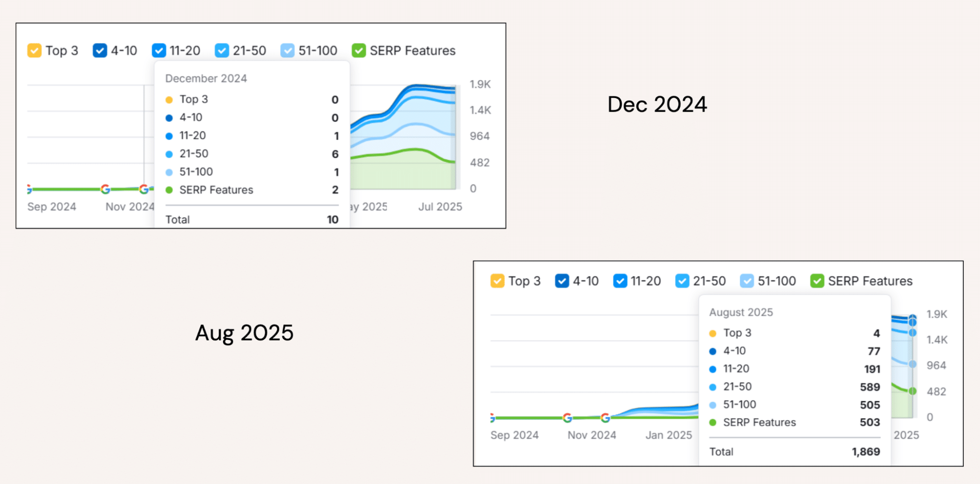This screenshot has height=484, width=980.
Task: Hide 21-50 series in the lower chart
Action: (682, 281)
